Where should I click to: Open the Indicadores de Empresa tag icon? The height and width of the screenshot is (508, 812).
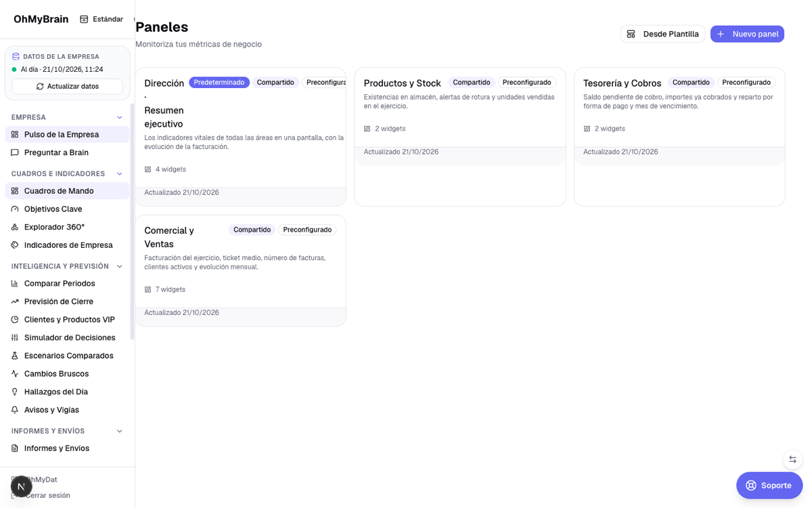(15, 245)
